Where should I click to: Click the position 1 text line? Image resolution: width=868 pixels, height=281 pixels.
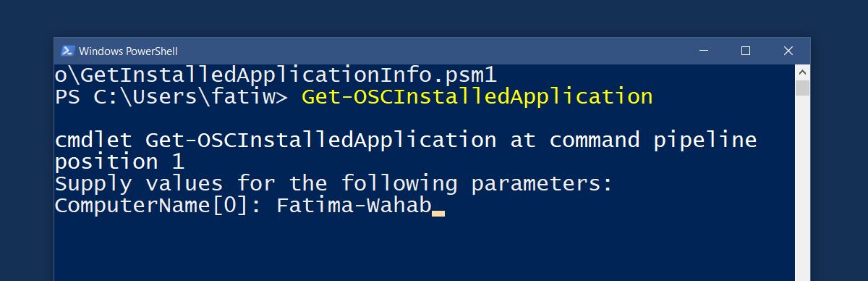120,162
